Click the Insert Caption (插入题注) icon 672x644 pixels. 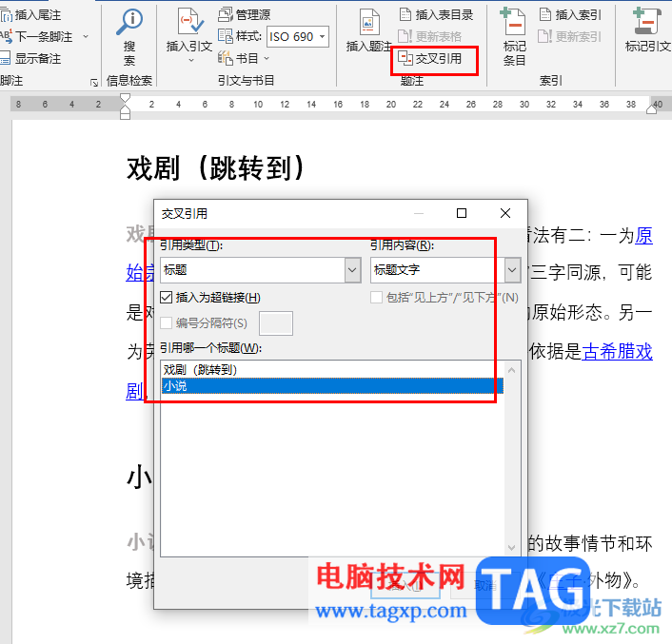coord(368,22)
